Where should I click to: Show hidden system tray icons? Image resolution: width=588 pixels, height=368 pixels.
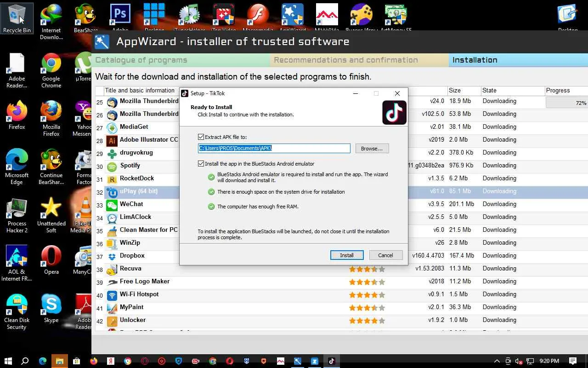[497, 361]
